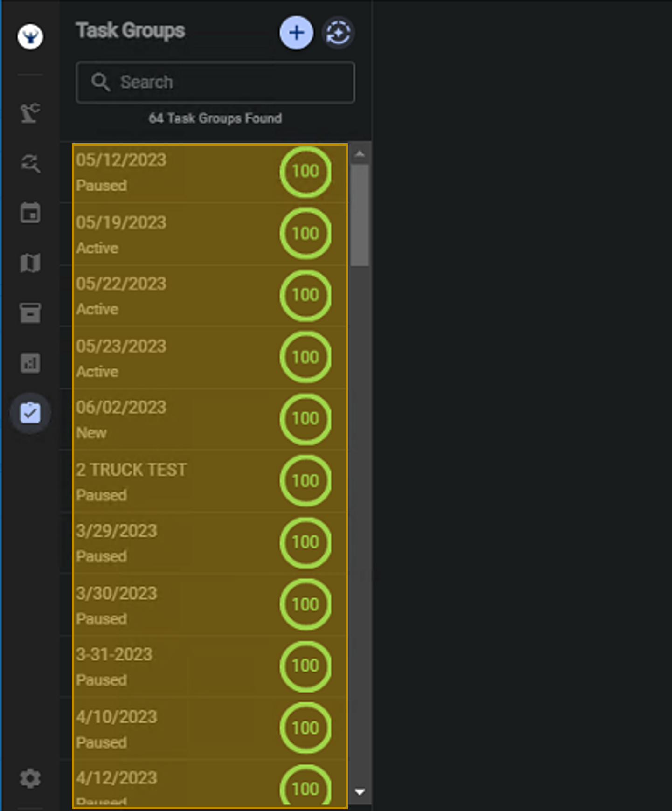
Task: Open the 06/02/2023 New task group
Action: pyautogui.click(x=177, y=419)
